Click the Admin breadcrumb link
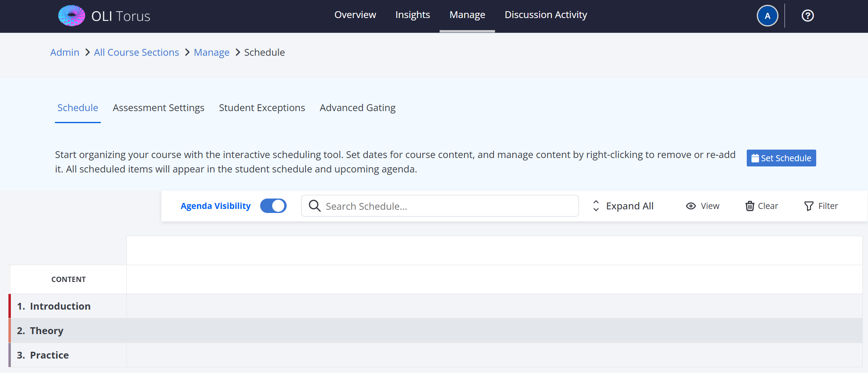 coord(65,53)
